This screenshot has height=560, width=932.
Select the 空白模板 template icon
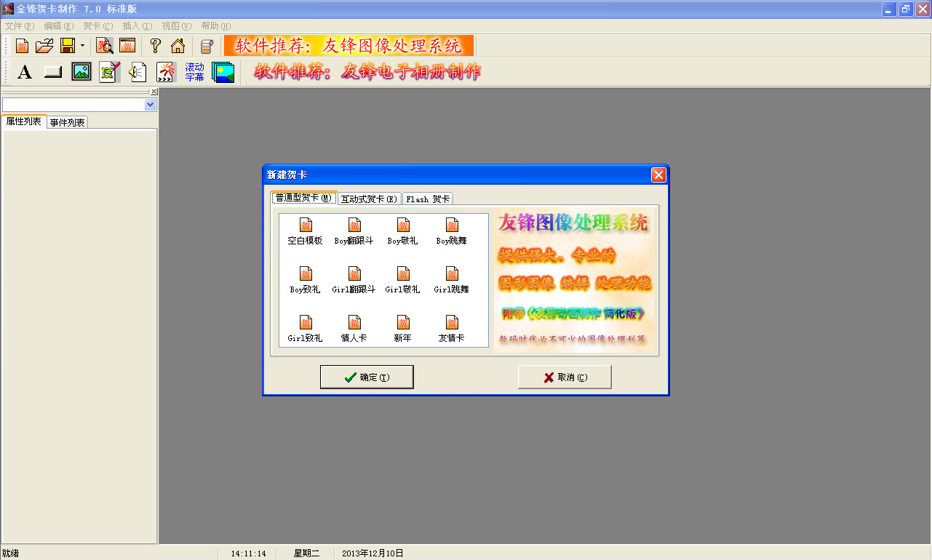point(306,231)
